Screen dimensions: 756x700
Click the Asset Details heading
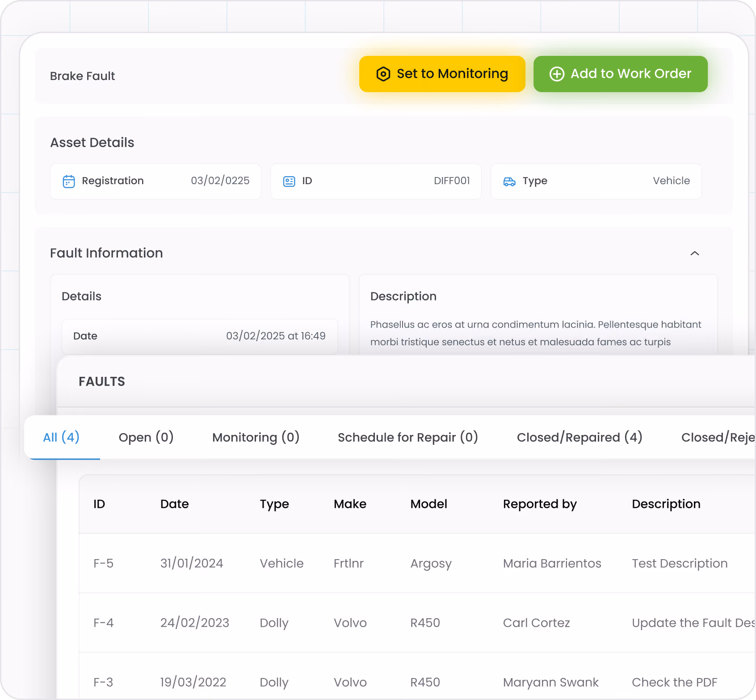[x=92, y=143]
